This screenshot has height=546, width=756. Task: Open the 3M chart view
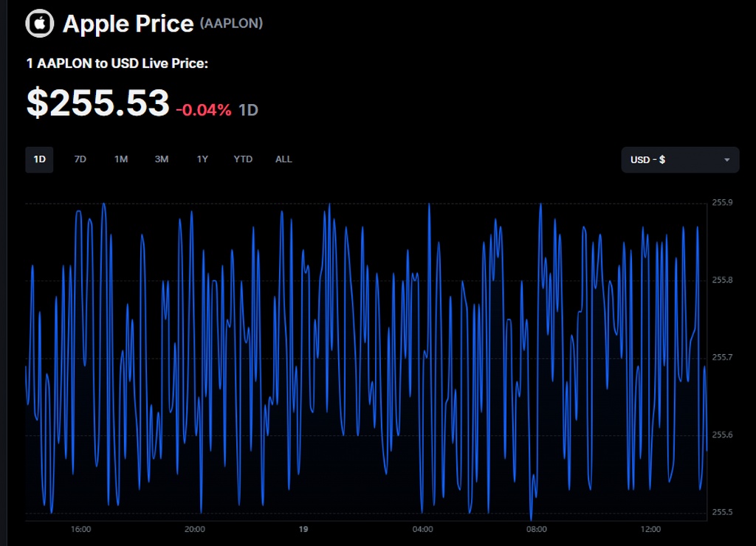pos(162,159)
